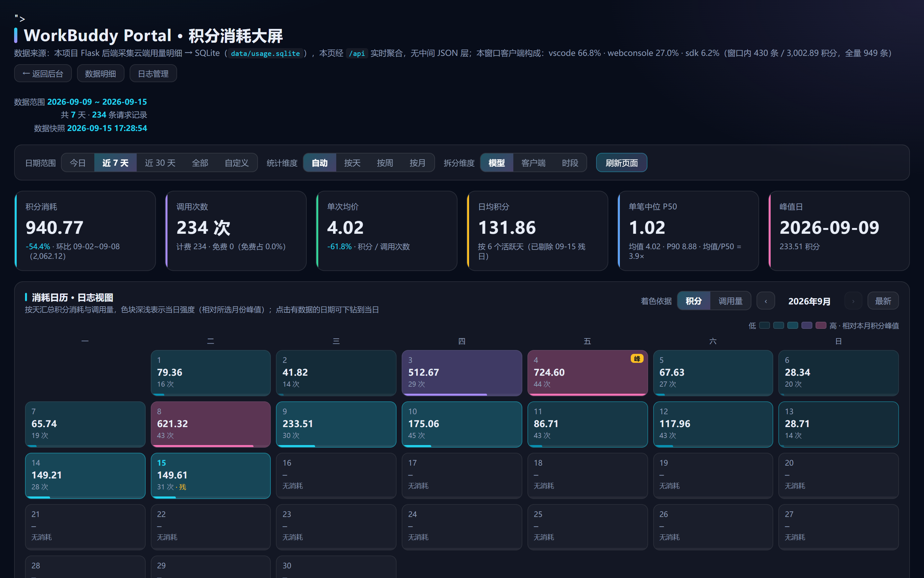
Task: Click the 调用次数 card showing 234 次
Action: (x=236, y=231)
